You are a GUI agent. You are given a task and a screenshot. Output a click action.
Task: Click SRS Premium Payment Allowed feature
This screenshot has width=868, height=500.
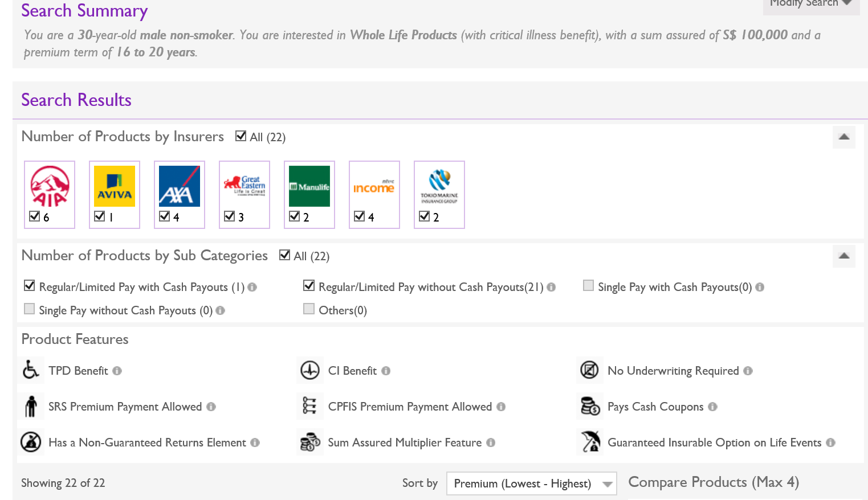(125, 407)
